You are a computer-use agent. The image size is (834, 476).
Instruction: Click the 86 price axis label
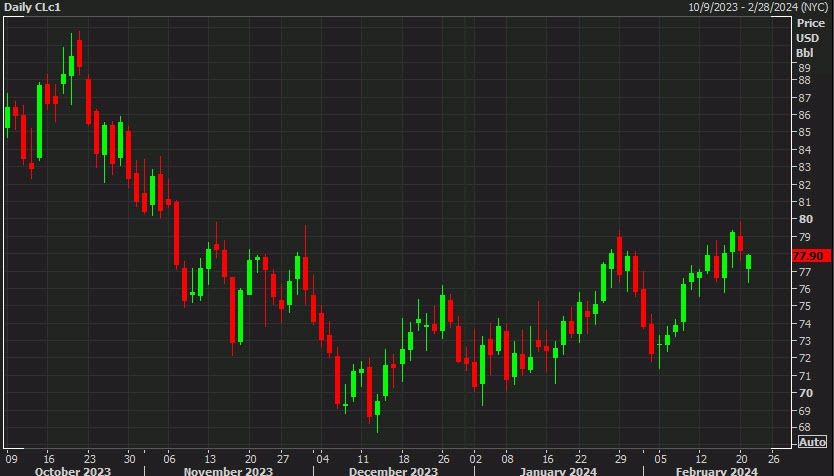[804, 115]
